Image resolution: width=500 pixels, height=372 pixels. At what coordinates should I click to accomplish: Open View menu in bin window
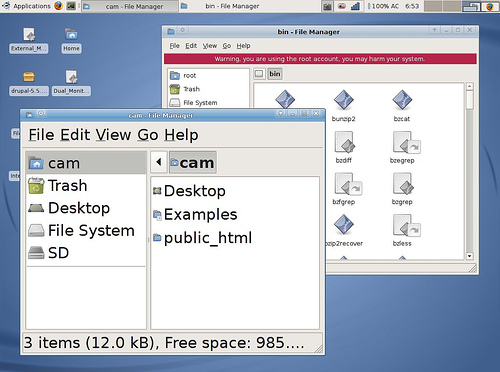click(x=210, y=46)
